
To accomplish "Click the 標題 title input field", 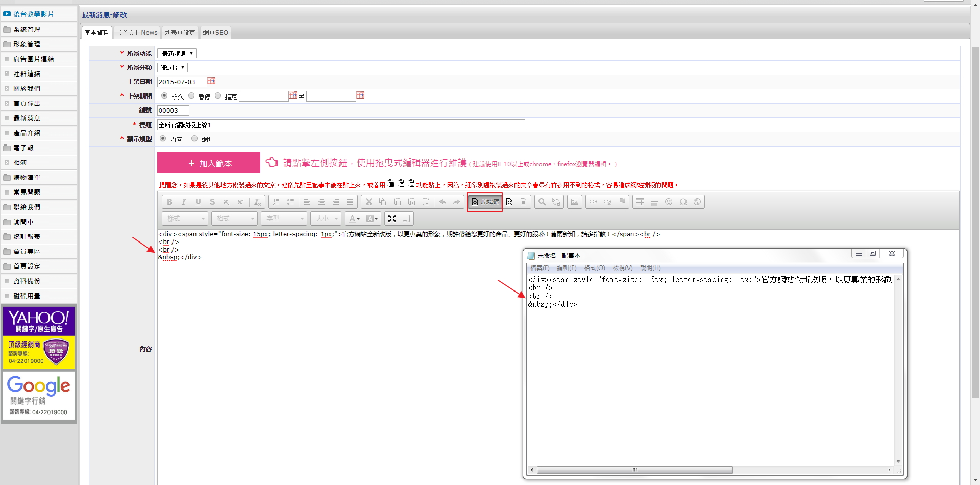I will [341, 125].
